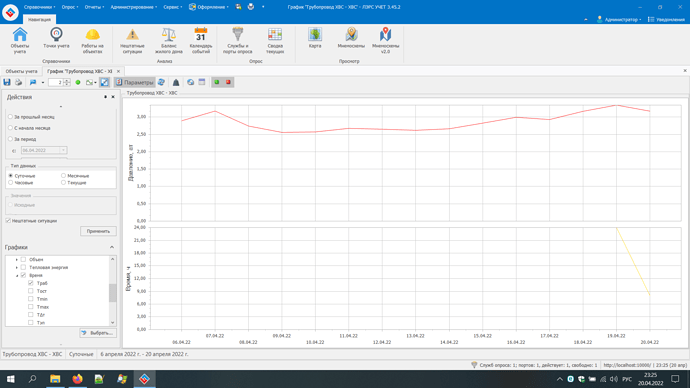Click the blue flag toolbar icon
690x388 pixels.
[33, 82]
